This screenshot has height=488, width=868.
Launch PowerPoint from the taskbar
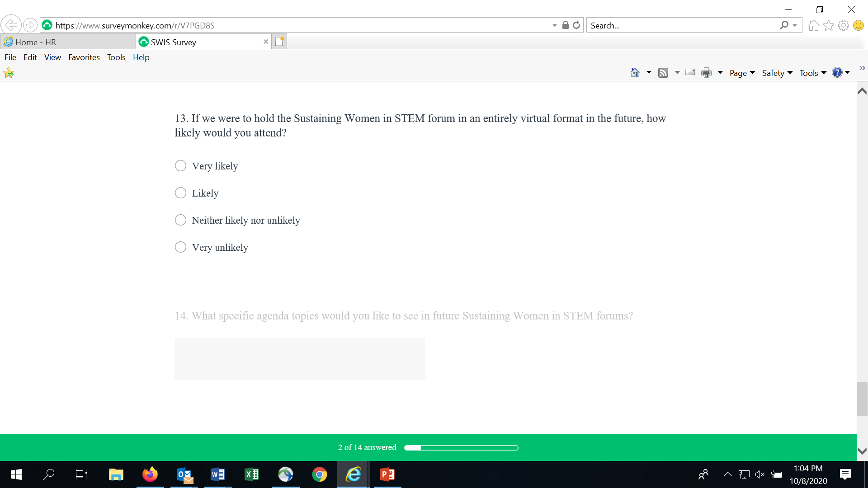(x=387, y=474)
